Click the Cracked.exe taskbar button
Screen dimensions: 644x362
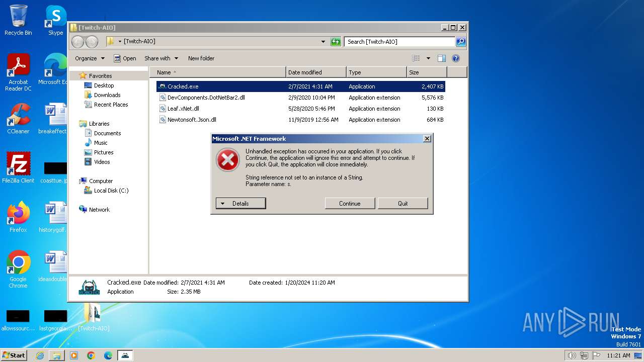pos(125,355)
